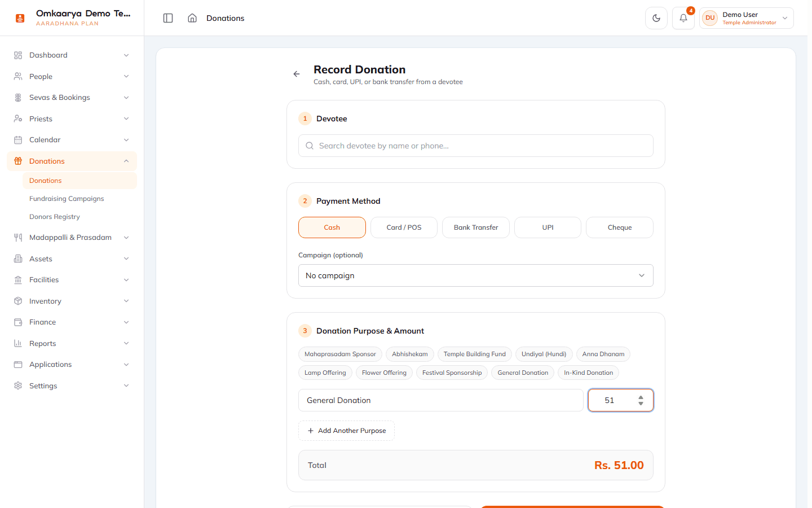Choose the Undiyal (Hundi) purpose chip

point(544,354)
